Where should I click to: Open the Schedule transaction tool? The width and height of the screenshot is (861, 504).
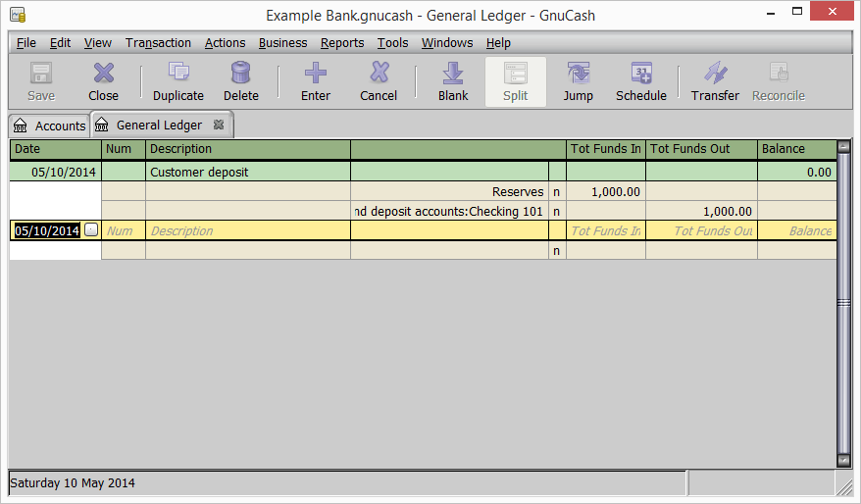tap(640, 81)
